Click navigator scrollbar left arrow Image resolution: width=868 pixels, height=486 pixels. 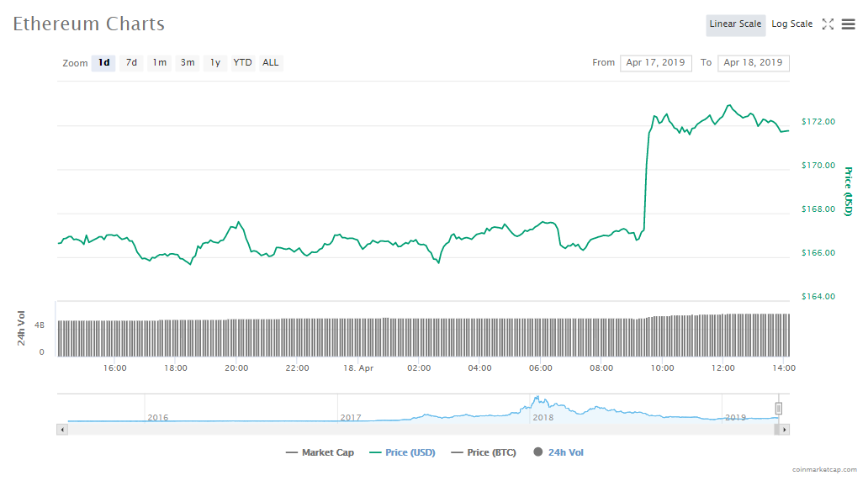tap(61, 430)
